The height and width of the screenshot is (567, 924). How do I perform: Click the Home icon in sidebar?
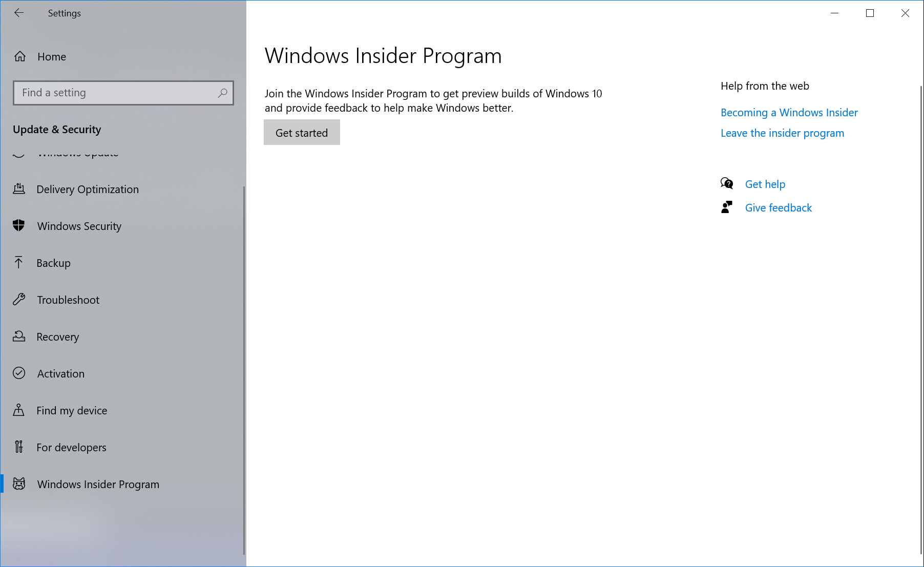pyautogui.click(x=20, y=56)
